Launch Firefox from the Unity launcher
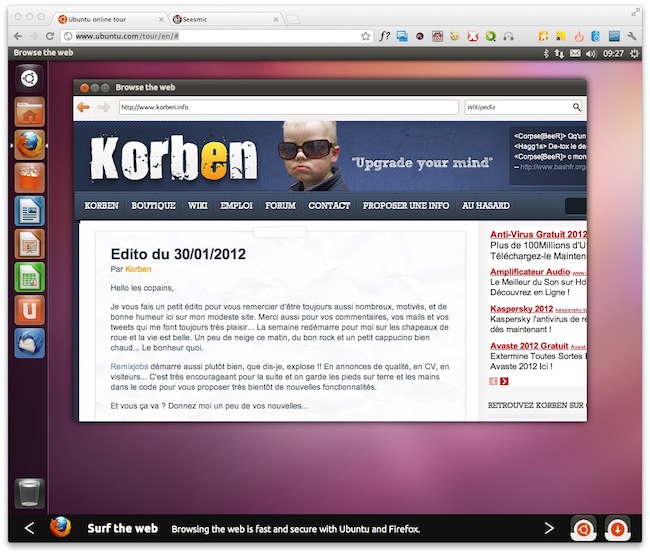 tap(29, 145)
